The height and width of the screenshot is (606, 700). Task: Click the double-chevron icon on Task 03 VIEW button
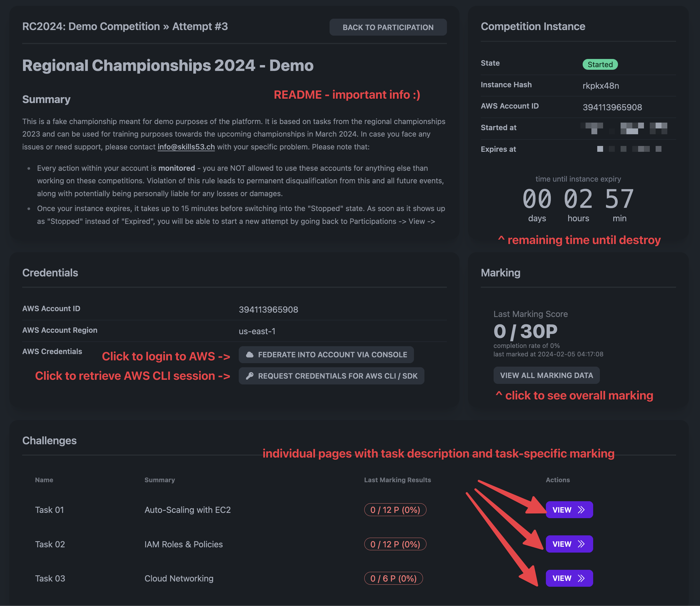pos(581,578)
